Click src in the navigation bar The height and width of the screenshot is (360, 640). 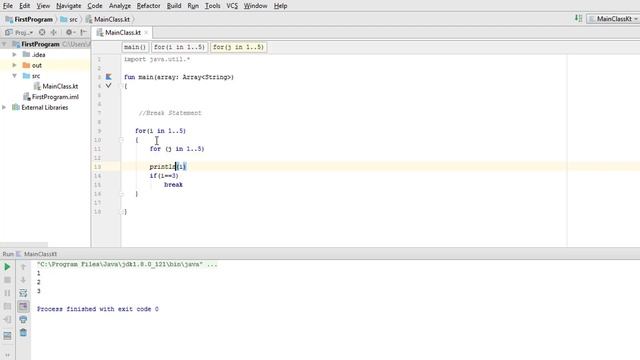pos(69,19)
